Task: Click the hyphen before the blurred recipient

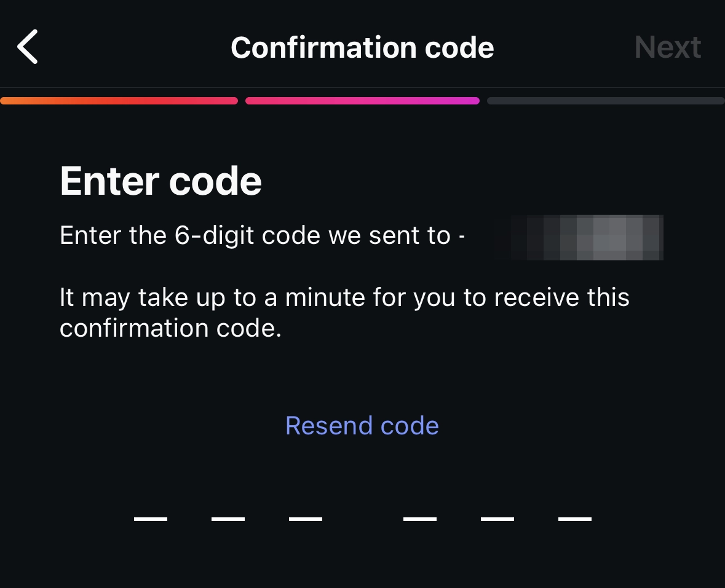Action: tap(461, 237)
